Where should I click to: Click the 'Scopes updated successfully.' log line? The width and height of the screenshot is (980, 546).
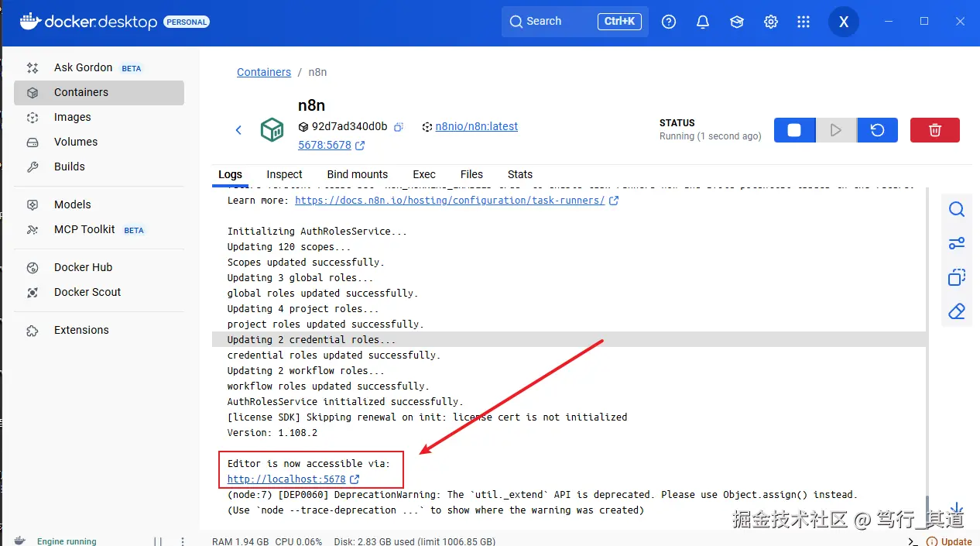coord(306,263)
